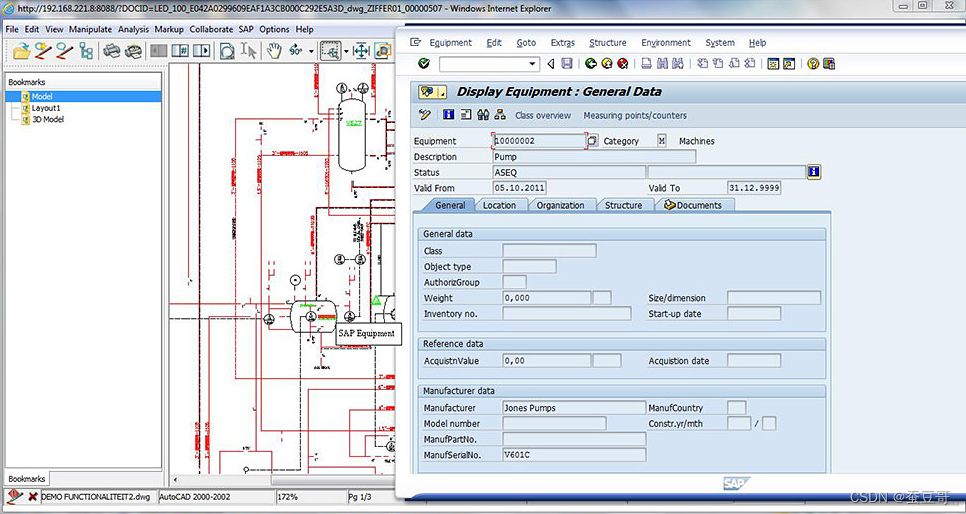
Task: Click the Valid From date field
Action: click(x=519, y=188)
